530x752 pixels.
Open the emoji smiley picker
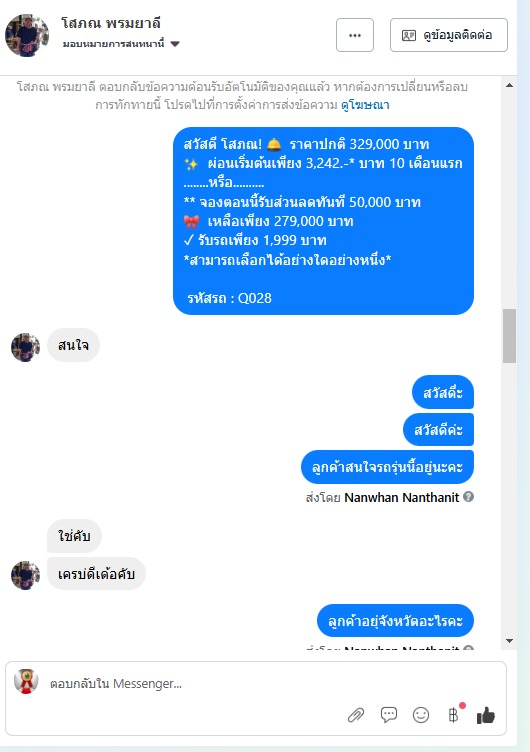pos(421,715)
